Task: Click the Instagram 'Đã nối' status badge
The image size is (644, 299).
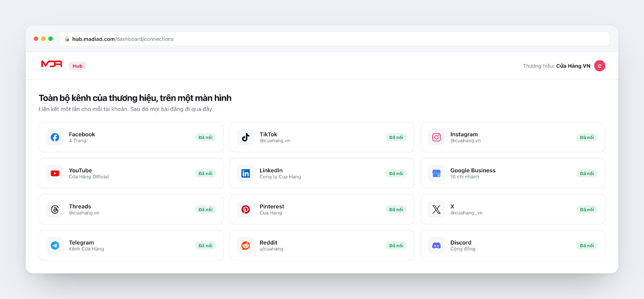Action: [587, 138]
